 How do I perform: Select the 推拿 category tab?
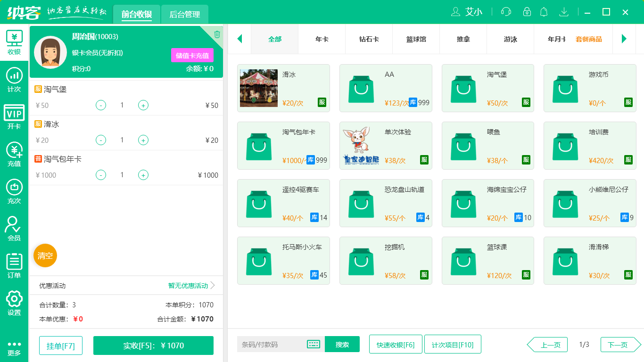(463, 39)
